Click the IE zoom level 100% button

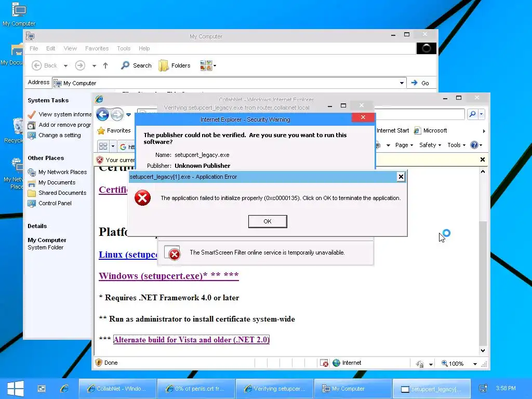click(x=453, y=363)
